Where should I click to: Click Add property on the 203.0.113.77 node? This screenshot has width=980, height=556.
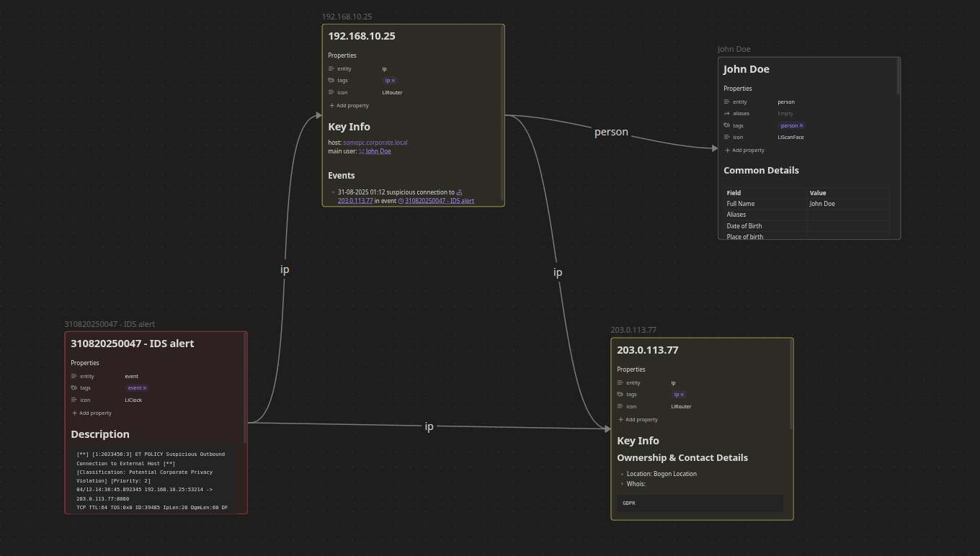(638, 419)
